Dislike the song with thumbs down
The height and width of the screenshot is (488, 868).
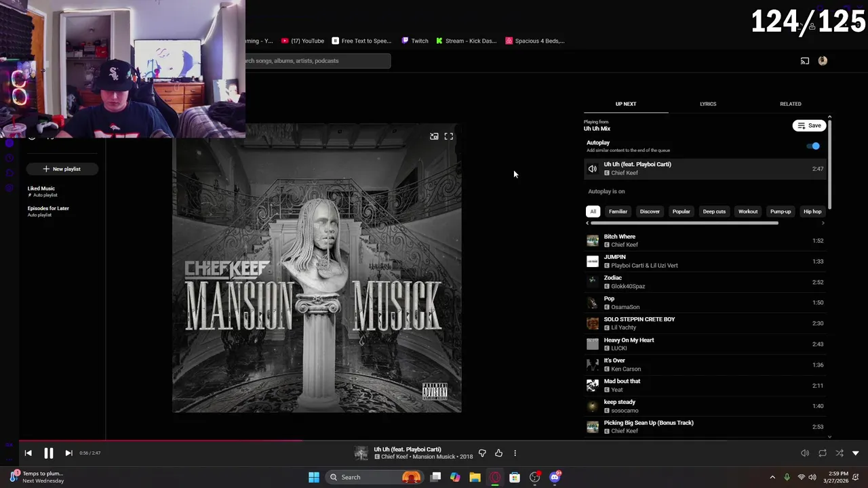tap(482, 453)
